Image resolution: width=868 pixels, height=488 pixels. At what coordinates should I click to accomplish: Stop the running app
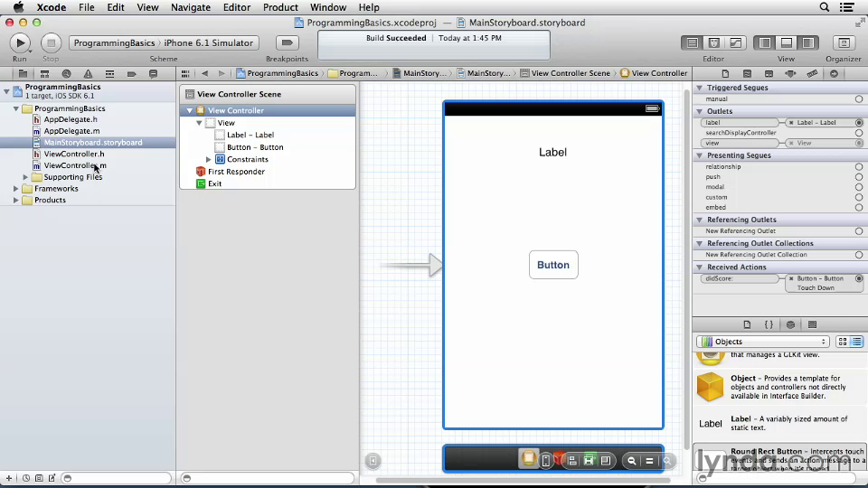[x=51, y=42]
